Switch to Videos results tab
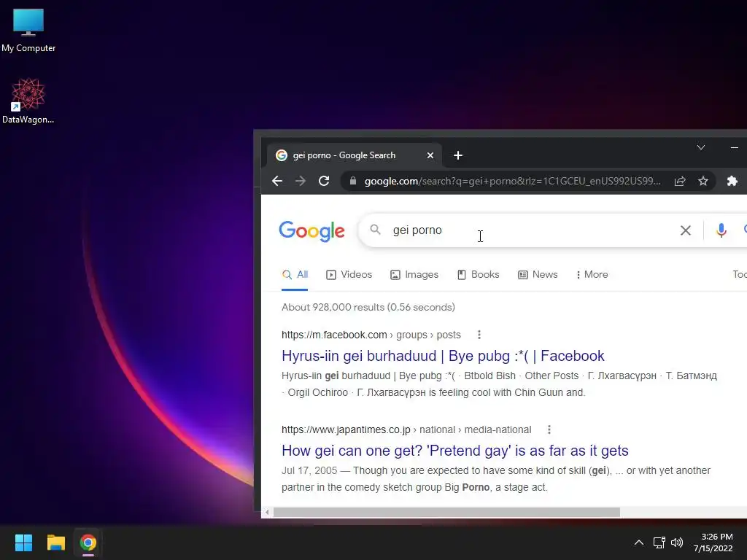The width and height of the screenshot is (747, 560). pos(349,275)
